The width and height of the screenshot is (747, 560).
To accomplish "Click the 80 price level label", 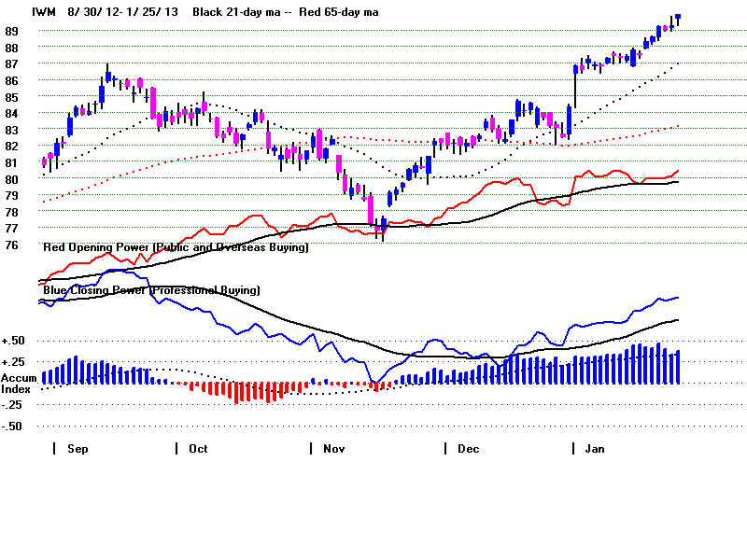I will click(11, 179).
